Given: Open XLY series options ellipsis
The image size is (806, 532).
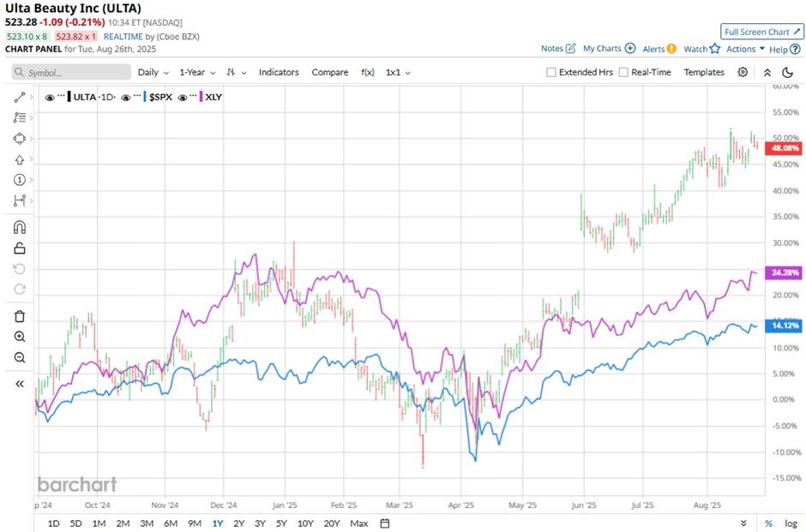Looking at the screenshot, I should (193, 96).
